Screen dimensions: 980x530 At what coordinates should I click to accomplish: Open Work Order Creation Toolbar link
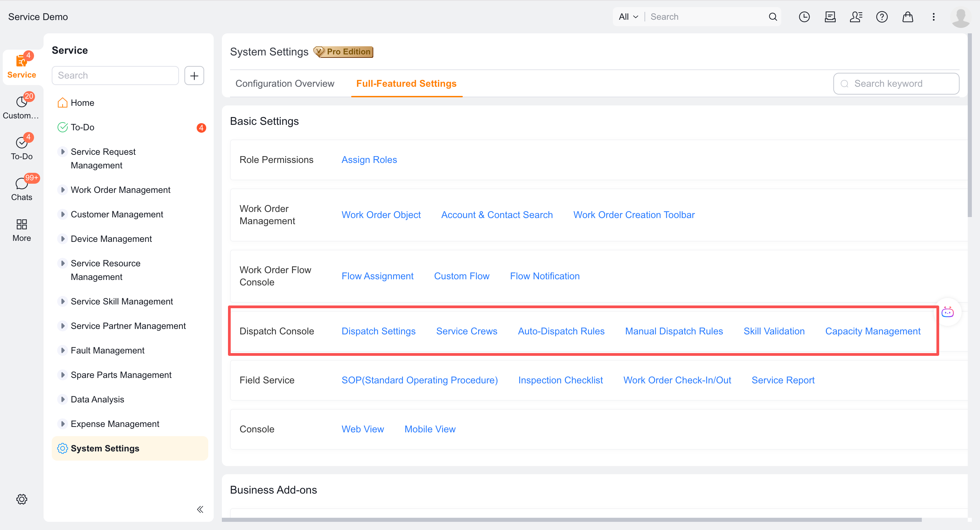pyautogui.click(x=634, y=215)
